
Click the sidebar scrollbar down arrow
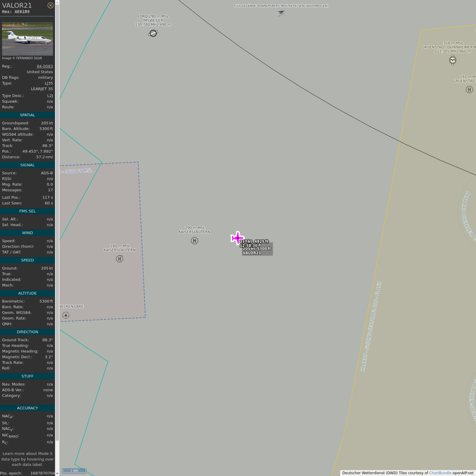(x=57, y=473)
